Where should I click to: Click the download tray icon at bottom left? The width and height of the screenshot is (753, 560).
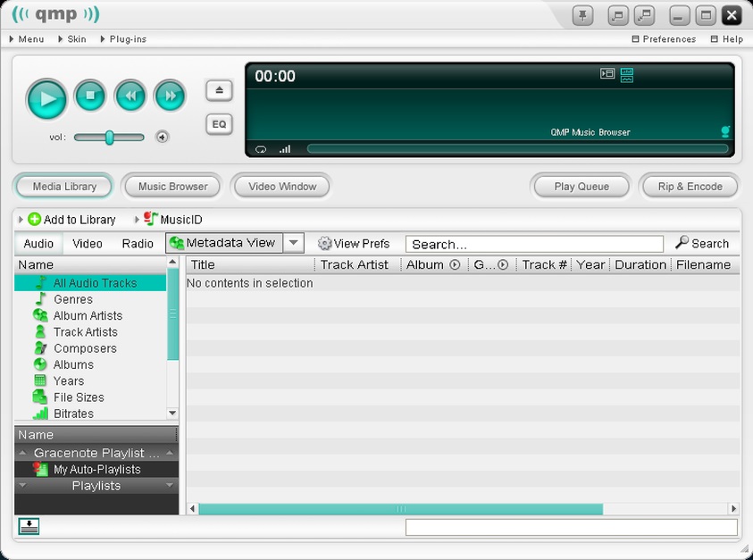coord(29,526)
